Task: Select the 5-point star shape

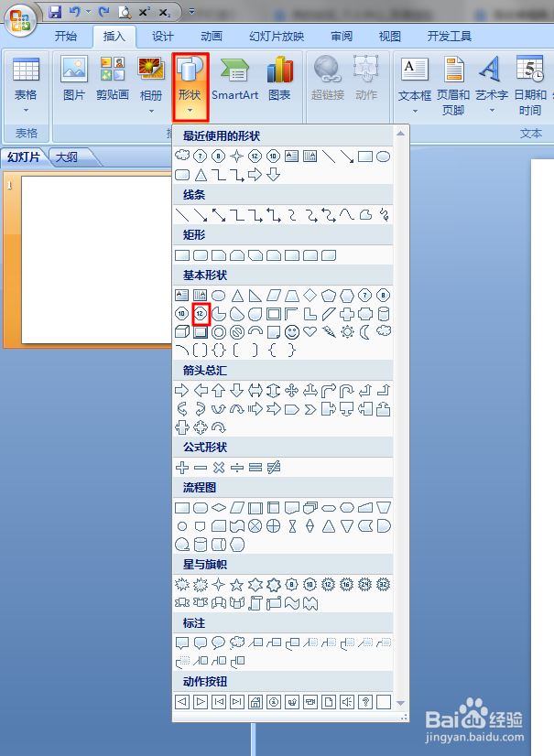Action: point(237,585)
